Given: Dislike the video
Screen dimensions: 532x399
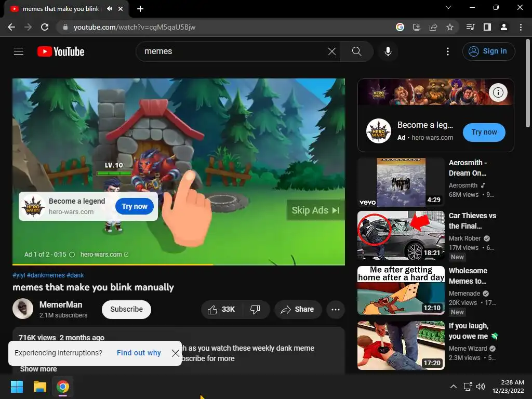Looking at the screenshot, I should [255, 310].
